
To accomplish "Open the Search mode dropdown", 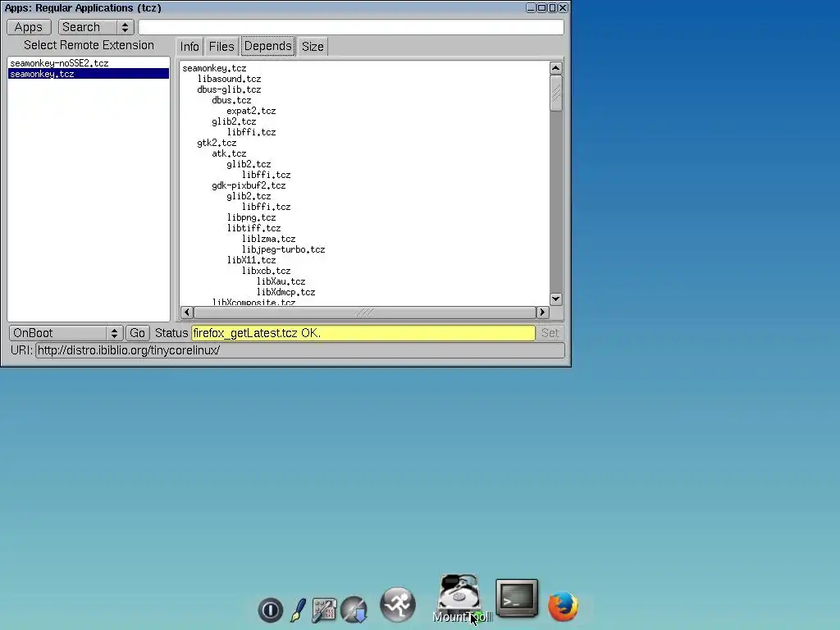I will (x=96, y=27).
